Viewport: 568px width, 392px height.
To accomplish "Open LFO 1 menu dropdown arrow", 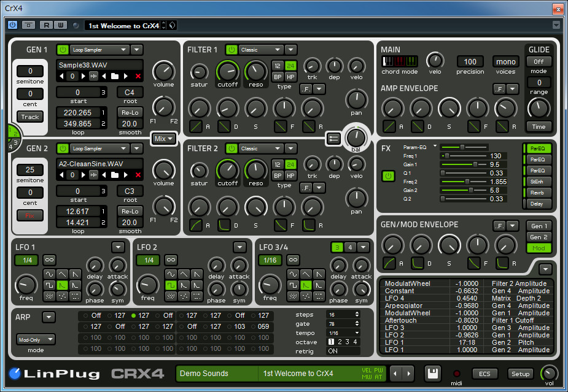I will pos(118,247).
